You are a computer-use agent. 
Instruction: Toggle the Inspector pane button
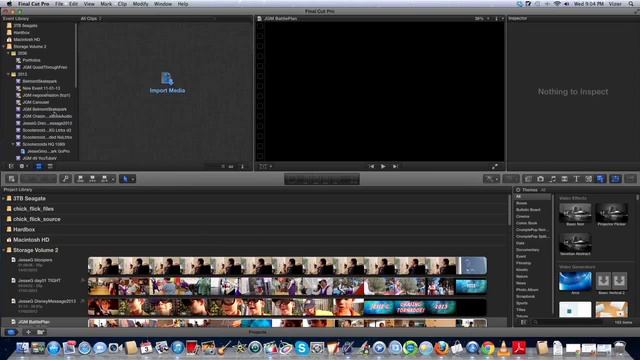pos(616,179)
